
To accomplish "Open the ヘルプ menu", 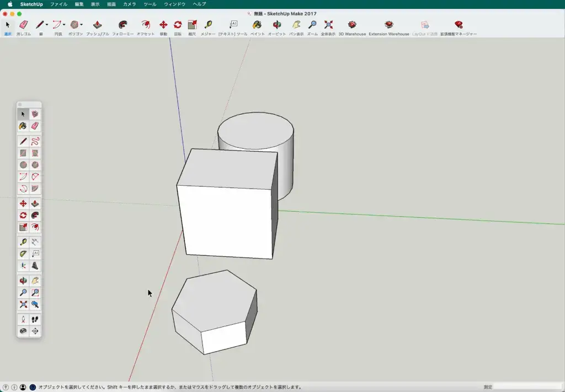I will [x=199, y=4].
